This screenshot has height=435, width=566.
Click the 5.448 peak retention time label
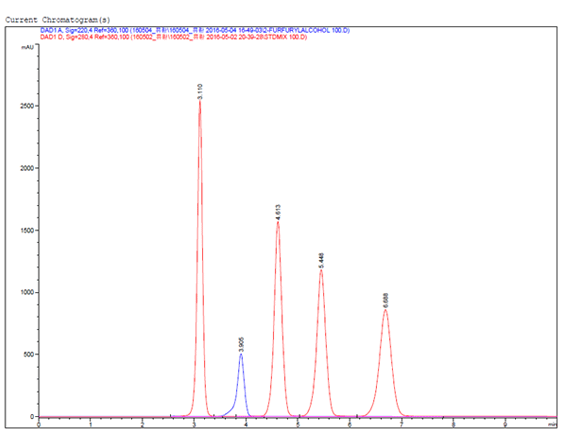(321, 261)
